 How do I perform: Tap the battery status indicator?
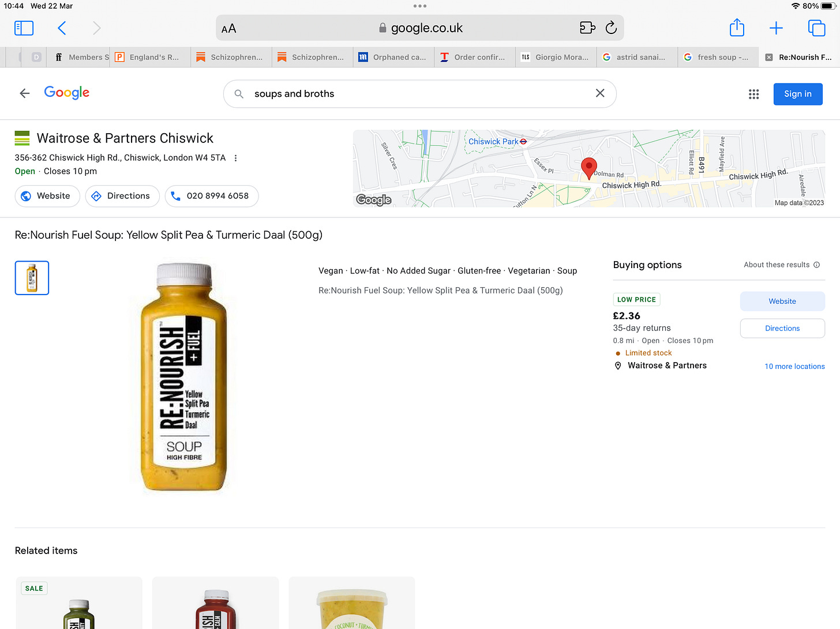coord(828,6)
